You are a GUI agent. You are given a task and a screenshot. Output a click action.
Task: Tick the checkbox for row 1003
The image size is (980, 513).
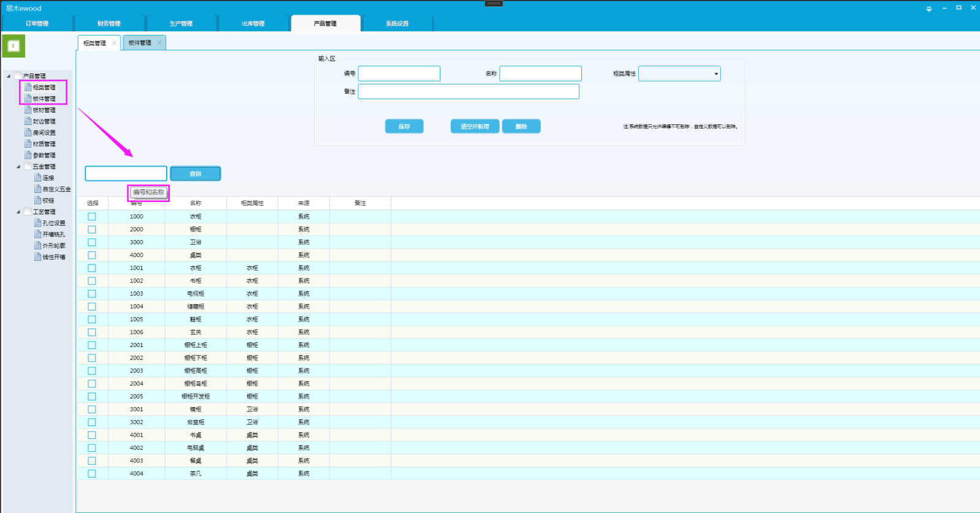click(92, 294)
